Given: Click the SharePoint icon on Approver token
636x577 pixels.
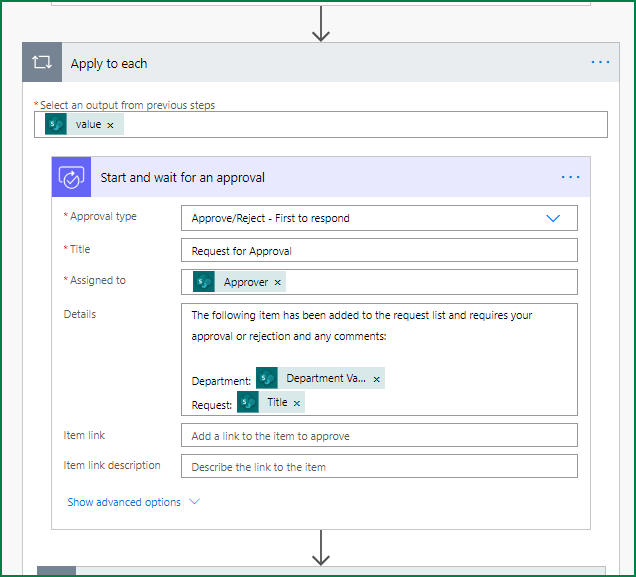Looking at the screenshot, I should click(204, 282).
